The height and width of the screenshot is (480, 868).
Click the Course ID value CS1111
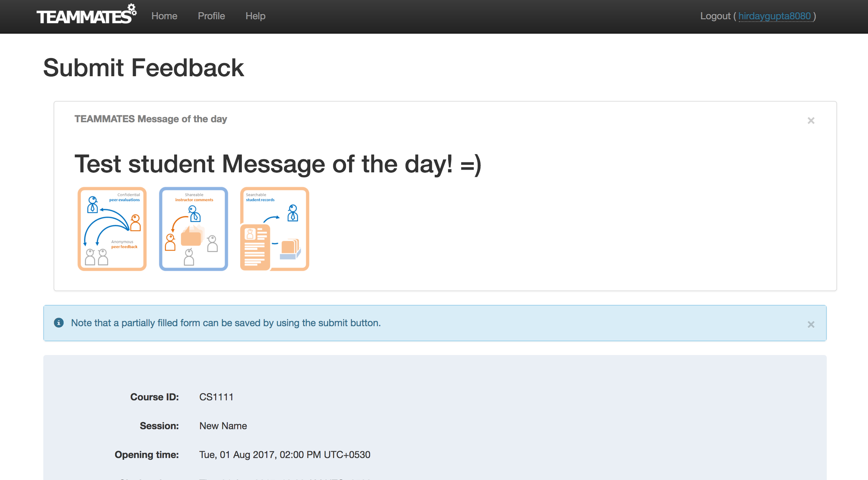[216, 397]
